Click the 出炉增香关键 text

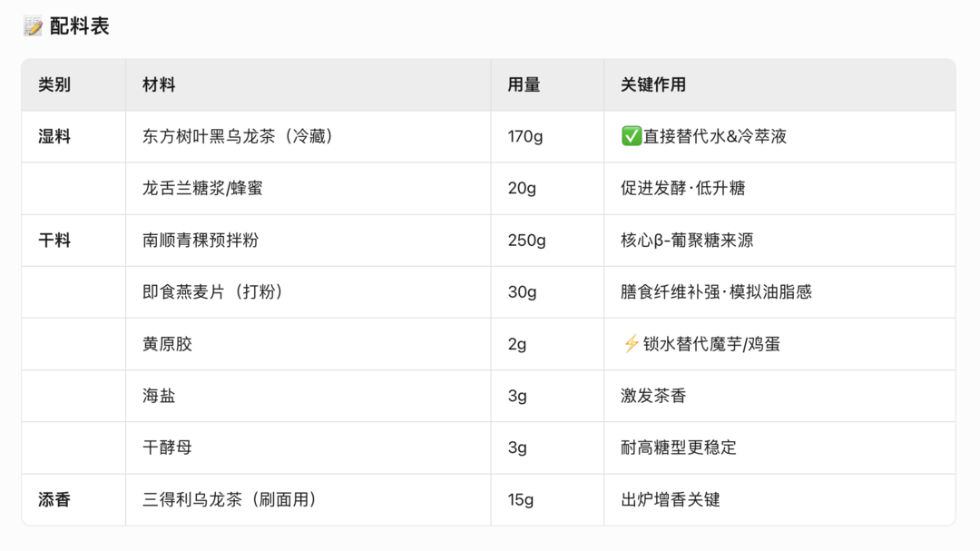tap(670, 500)
